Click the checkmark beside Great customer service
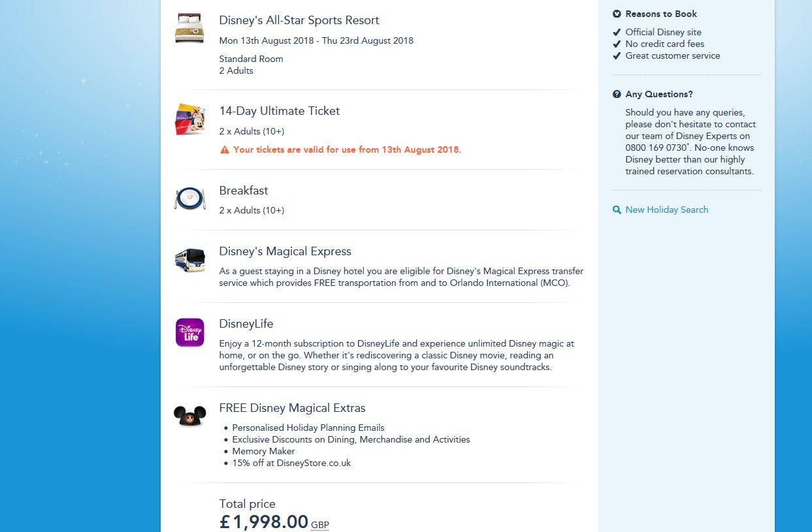Image resolution: width=812 pixels, height=532 pixels. [617, 55]
